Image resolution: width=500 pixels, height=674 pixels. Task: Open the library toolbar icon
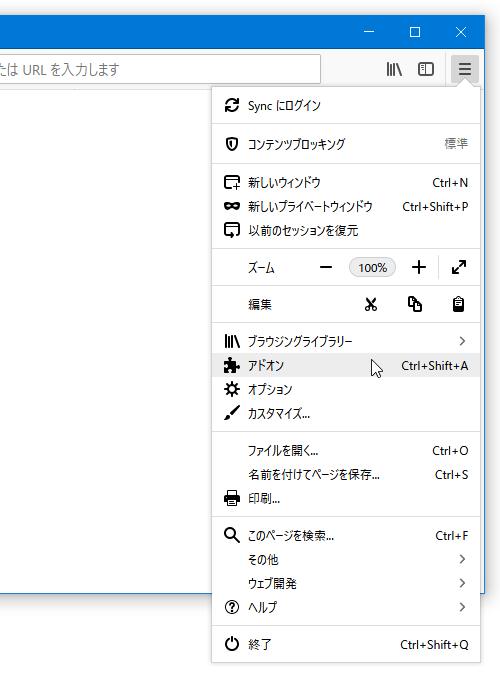(x=394, y=69)
